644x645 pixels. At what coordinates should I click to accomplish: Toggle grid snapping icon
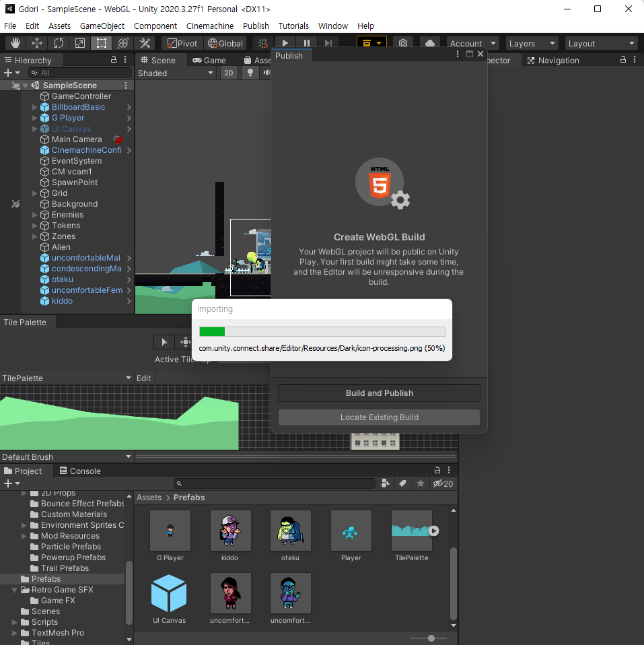tap(263, 43)
